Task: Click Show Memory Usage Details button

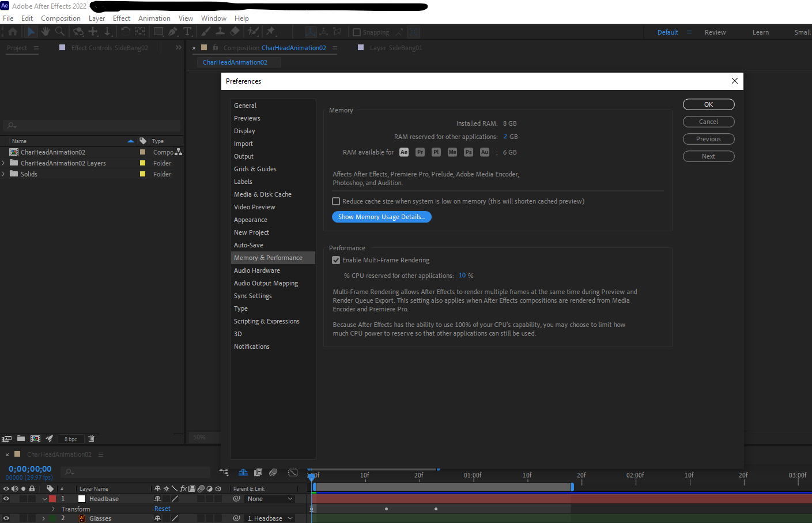Action: [x=381, y=216]
